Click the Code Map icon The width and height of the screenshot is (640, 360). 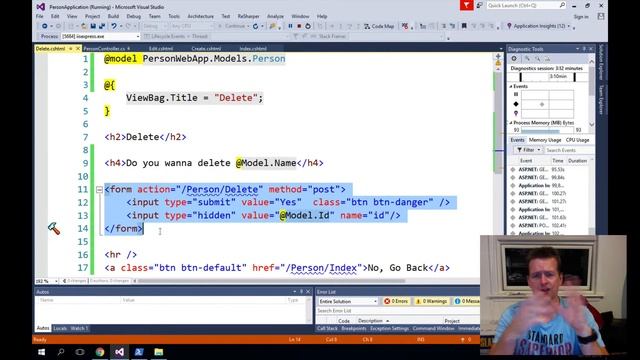(x=367, y=26)
